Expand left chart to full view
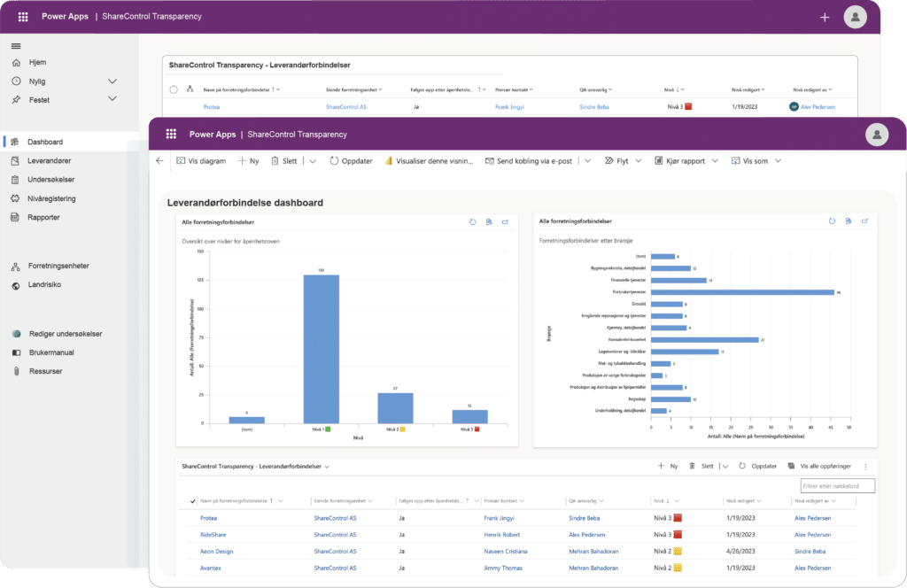Viewport: 907px width, 588px height. coord(506,222)
